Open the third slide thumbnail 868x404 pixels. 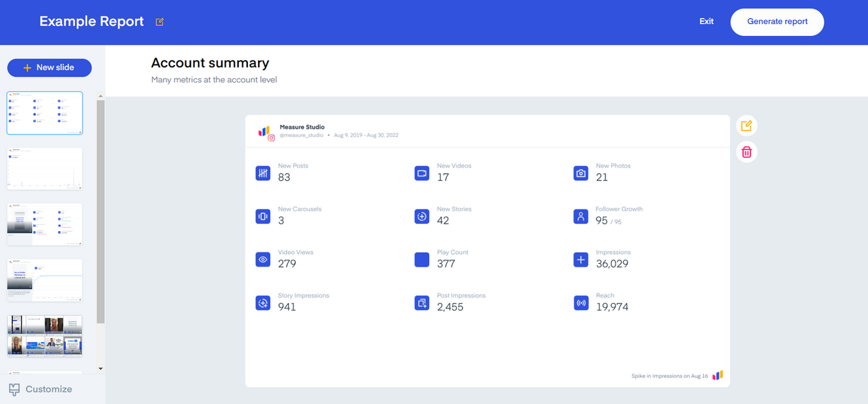(45, 224)
